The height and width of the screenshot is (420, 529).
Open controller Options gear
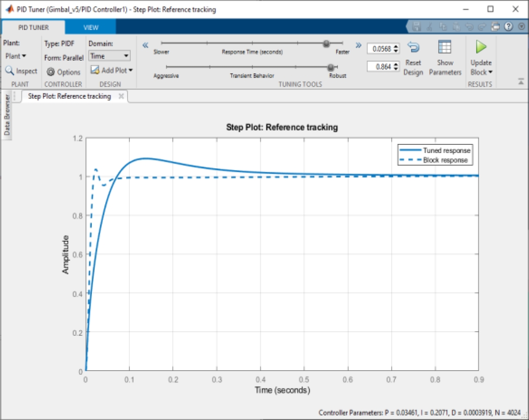point(51,72)
